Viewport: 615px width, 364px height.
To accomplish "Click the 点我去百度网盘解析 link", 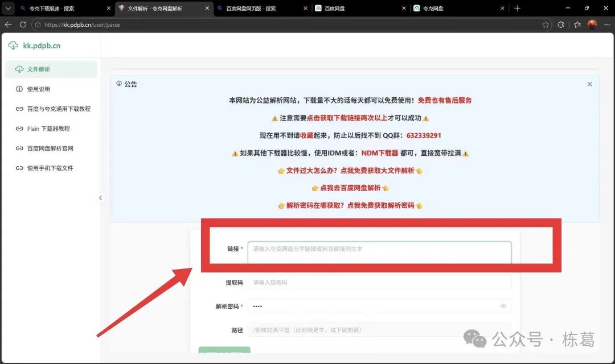I will coord(350,188).
